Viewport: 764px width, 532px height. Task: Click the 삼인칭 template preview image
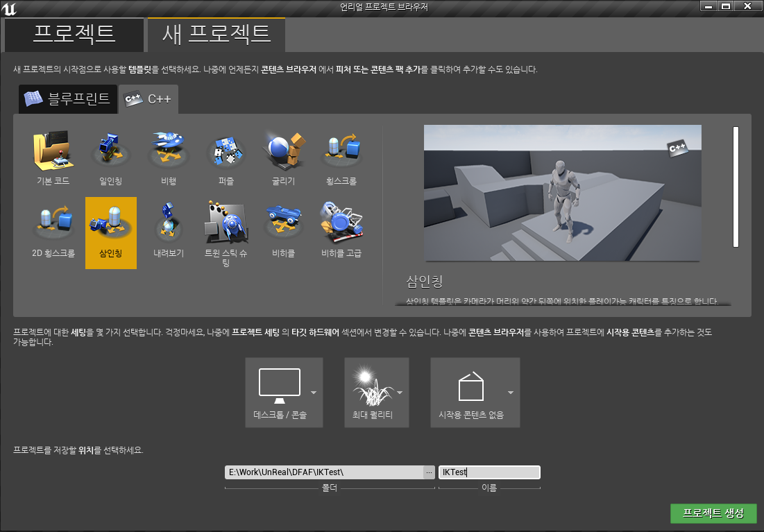(562, 193)
